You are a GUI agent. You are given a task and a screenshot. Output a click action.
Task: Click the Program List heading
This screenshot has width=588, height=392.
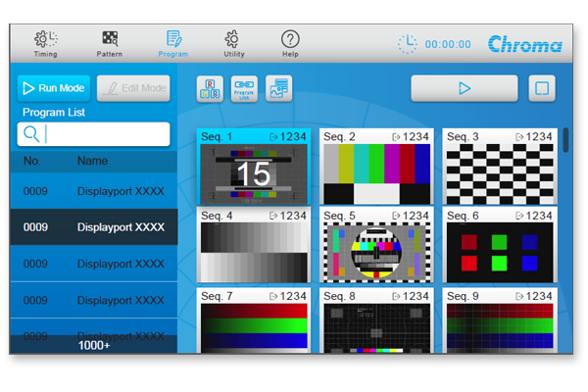(54, 112)
